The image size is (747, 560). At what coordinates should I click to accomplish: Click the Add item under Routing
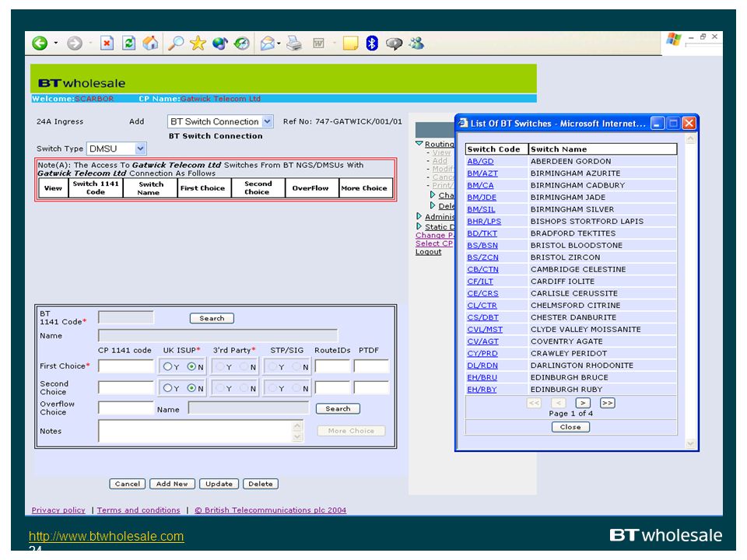440,161
